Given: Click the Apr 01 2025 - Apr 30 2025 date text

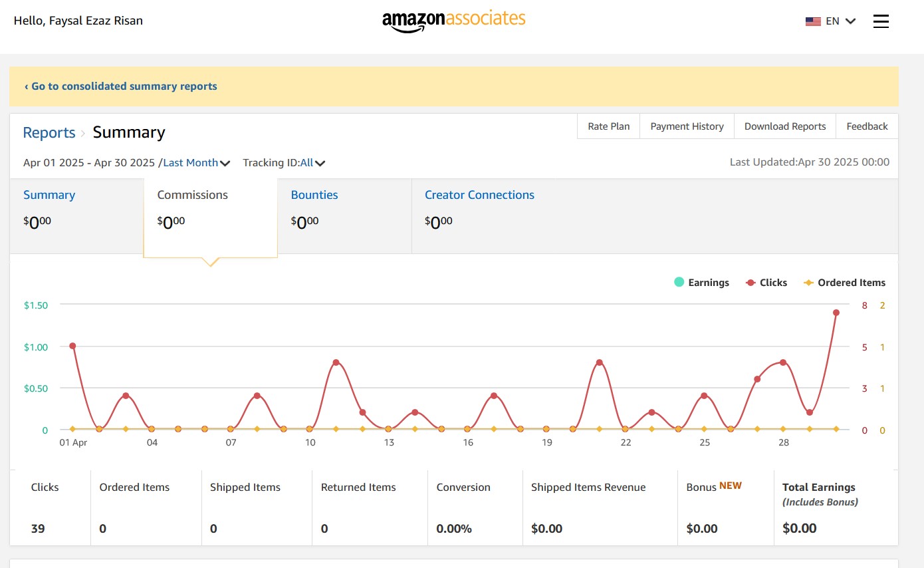Looking at the screenshot, I should pyautogui.click(x=89, y=162).
